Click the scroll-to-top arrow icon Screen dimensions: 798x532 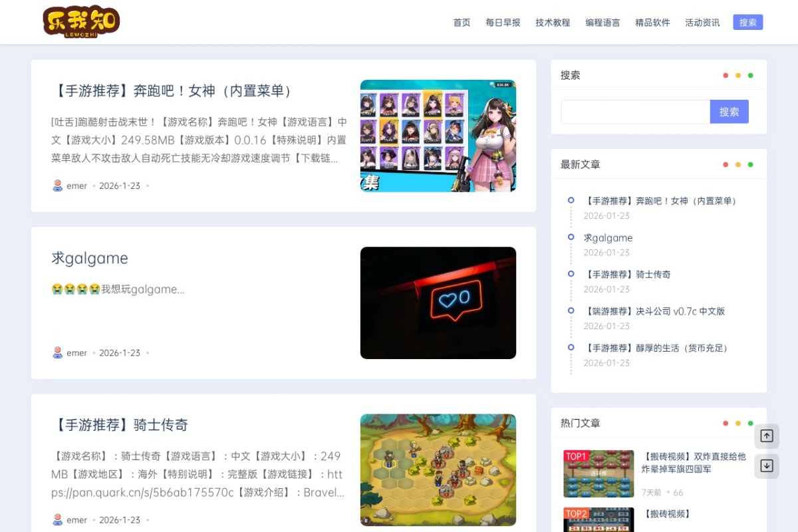click(766, 436)
